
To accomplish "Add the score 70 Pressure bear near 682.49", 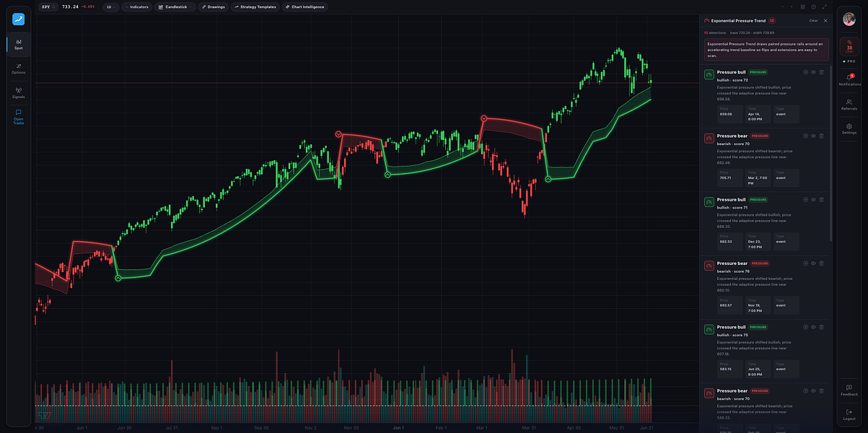I will click(x=805, y=136).
